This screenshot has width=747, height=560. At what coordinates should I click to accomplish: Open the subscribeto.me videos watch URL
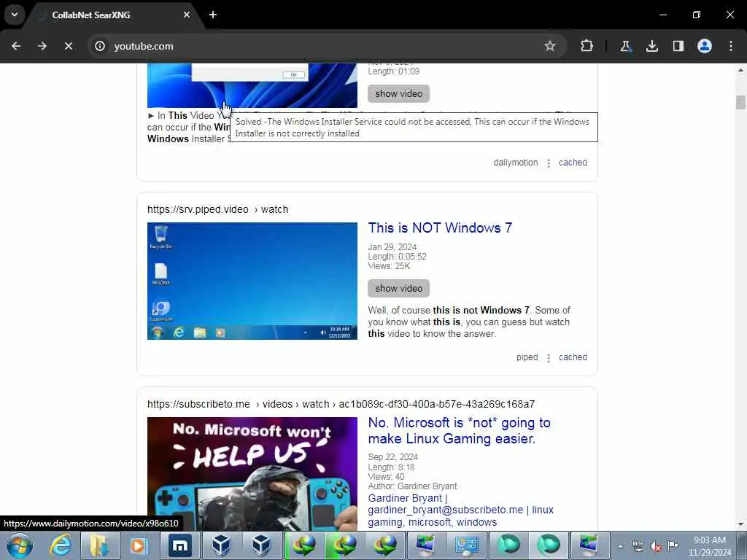(x=341, y=404)
